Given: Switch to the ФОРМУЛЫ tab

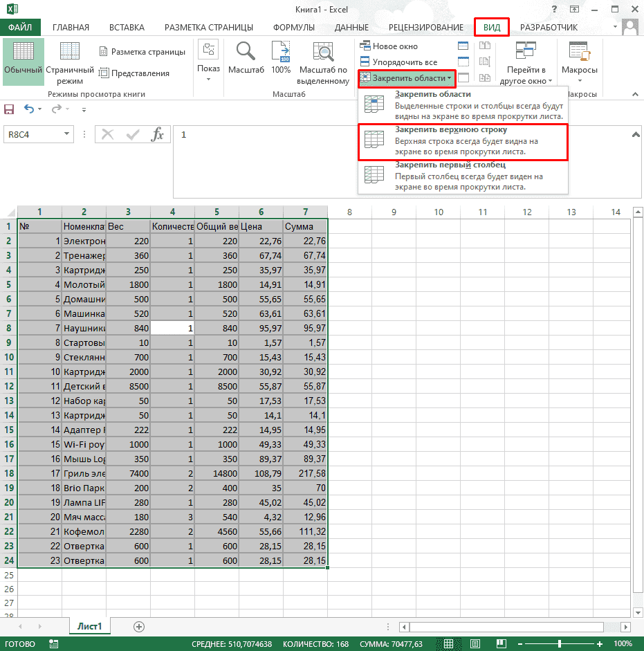Looking at the screenshot, I should 293,28.
